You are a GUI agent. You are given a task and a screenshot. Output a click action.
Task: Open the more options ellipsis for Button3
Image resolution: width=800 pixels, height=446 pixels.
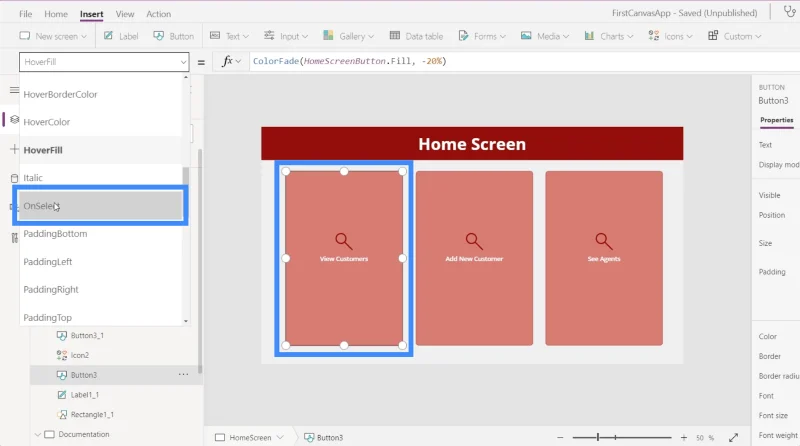pos(183,375)
